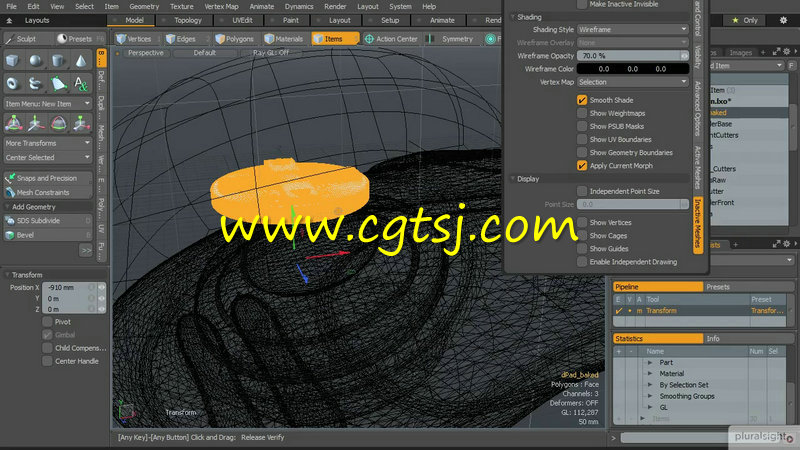
Task: Open the Item Menu: New Item dropdown
Action: 47,104
